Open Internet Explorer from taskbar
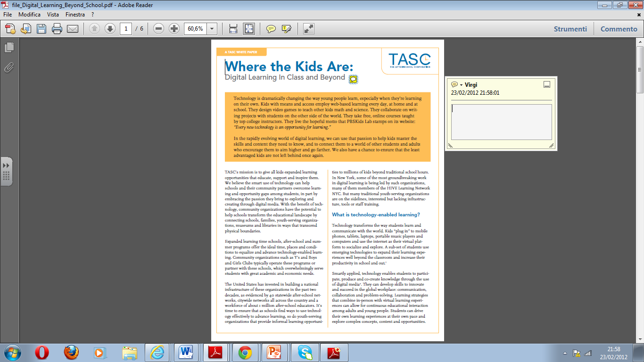Image resolution: width=644 pixels, height=362 pixels. tap(157, 353)
